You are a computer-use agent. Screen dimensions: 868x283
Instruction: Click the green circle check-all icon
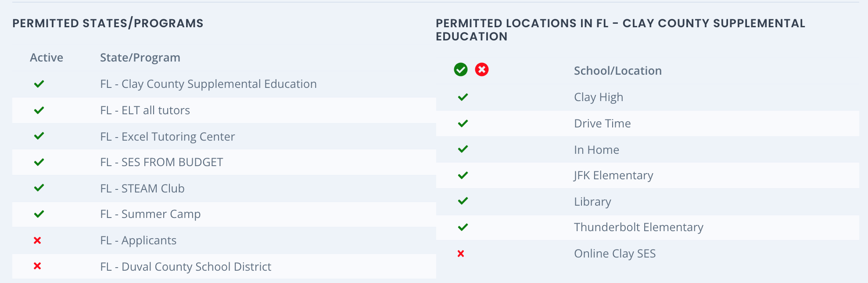461,69
